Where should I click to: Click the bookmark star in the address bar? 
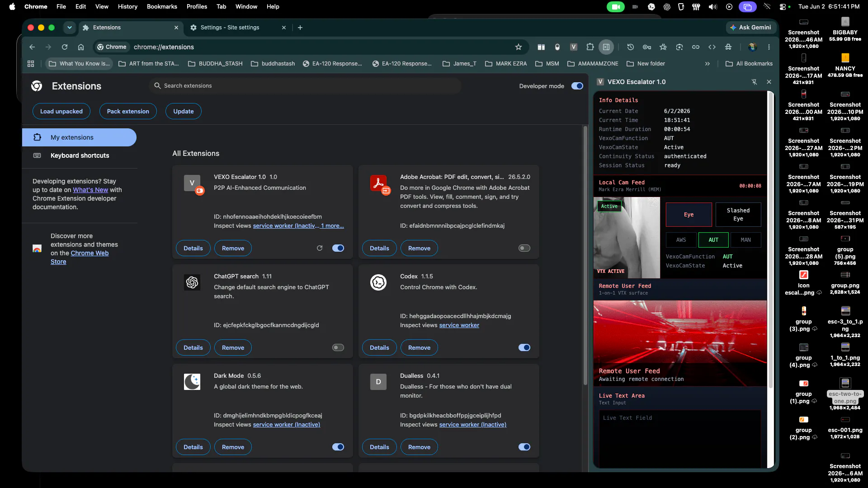click(519, 47)
